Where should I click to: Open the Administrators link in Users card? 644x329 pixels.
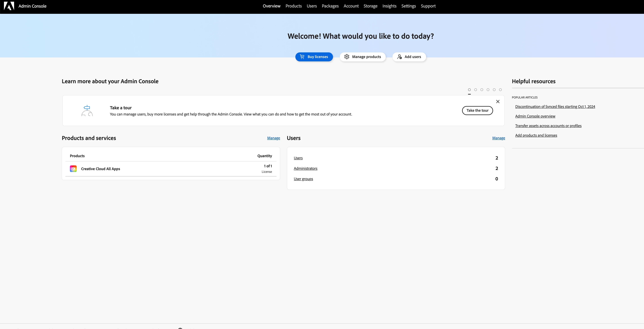[x=306, y=168]
